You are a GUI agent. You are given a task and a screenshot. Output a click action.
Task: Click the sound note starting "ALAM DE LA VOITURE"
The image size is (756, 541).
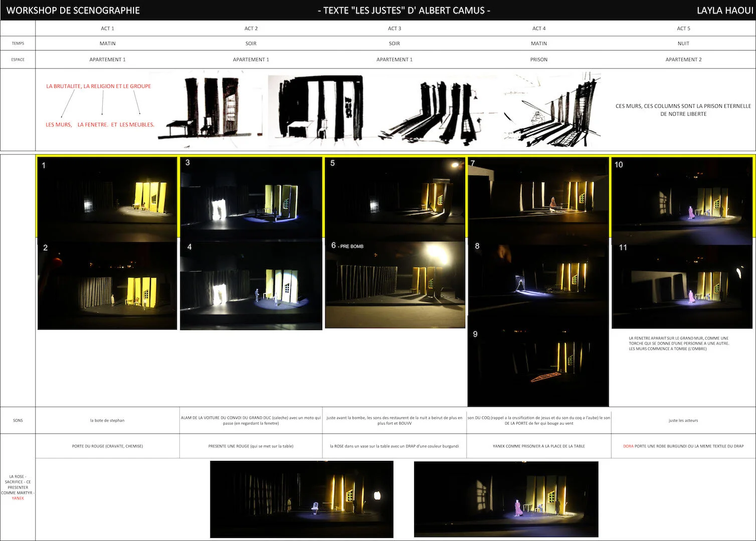[251, 420]
